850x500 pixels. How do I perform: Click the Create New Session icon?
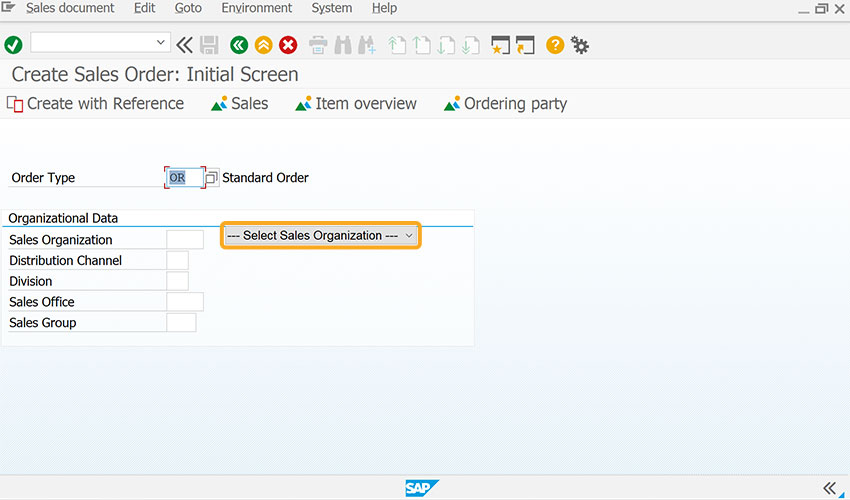point(500,45)
